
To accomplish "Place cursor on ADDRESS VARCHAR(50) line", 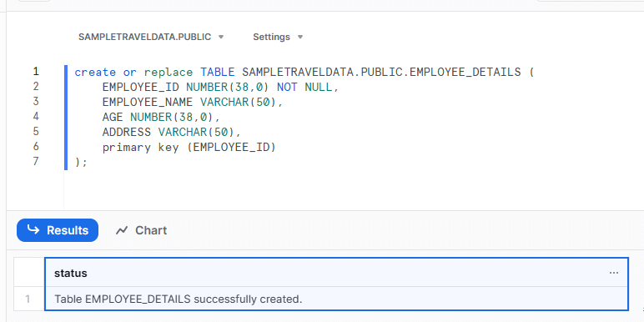I will (171, 132).
